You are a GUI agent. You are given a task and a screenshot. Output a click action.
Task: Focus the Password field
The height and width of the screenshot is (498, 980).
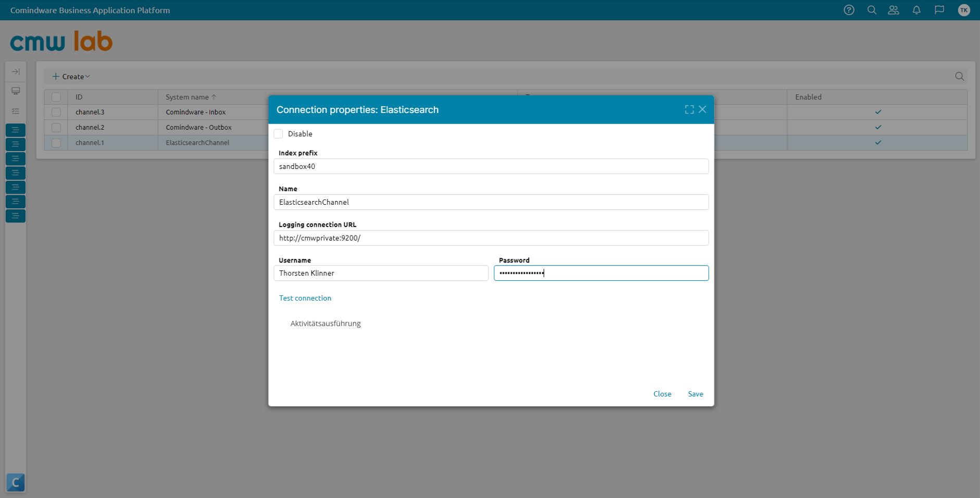coord(601,273)
